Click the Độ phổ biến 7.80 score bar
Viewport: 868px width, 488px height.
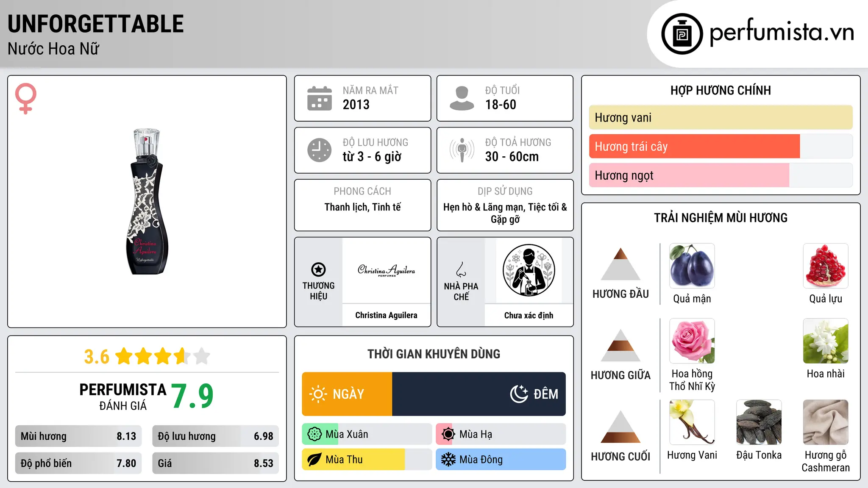[x=78, y=463]
